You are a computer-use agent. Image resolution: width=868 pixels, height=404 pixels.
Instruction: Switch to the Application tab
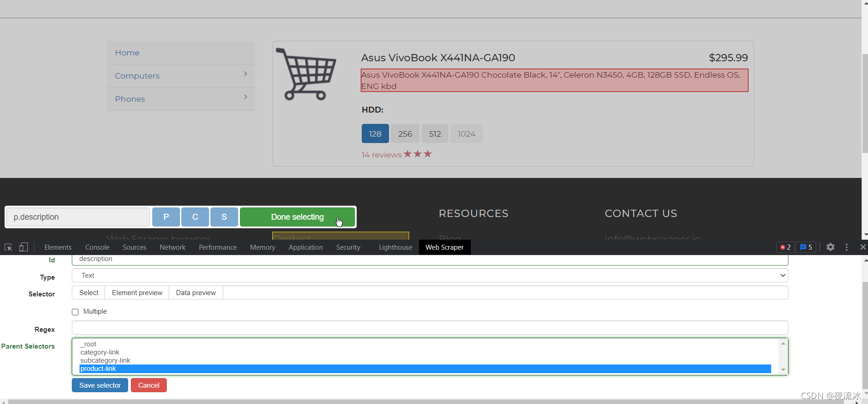(306, 247)
